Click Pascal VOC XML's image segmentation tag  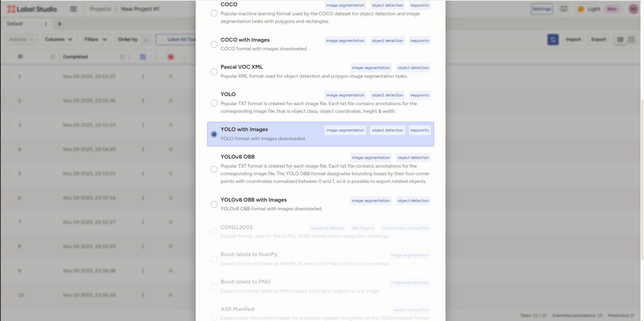pos(371,68)
